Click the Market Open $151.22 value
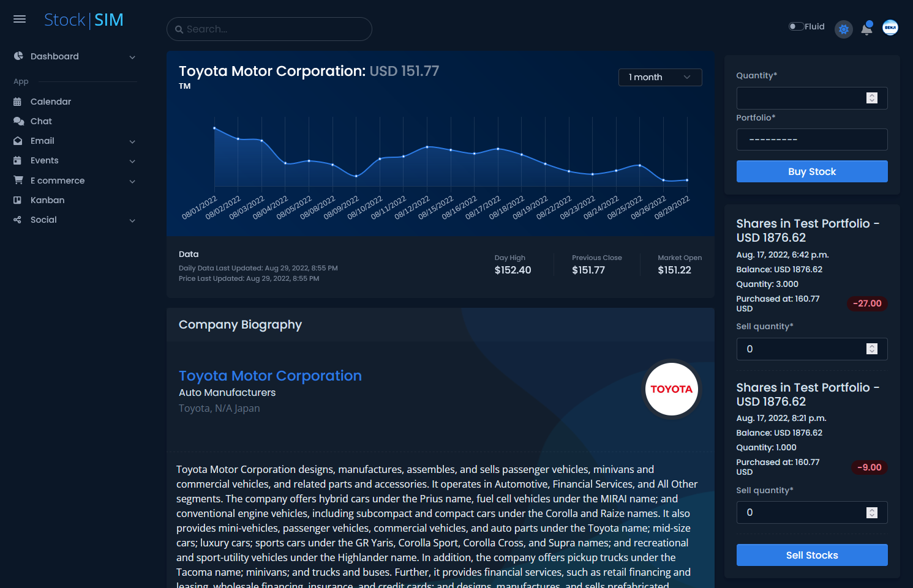The height and width of the screenshot is (588, 913). tap(674, 270)
